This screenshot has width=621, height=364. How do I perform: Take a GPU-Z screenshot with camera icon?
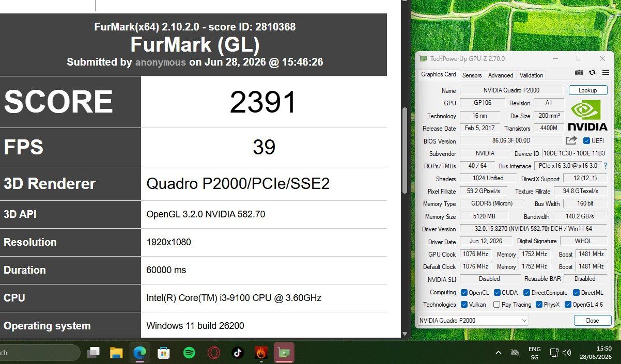579,73
